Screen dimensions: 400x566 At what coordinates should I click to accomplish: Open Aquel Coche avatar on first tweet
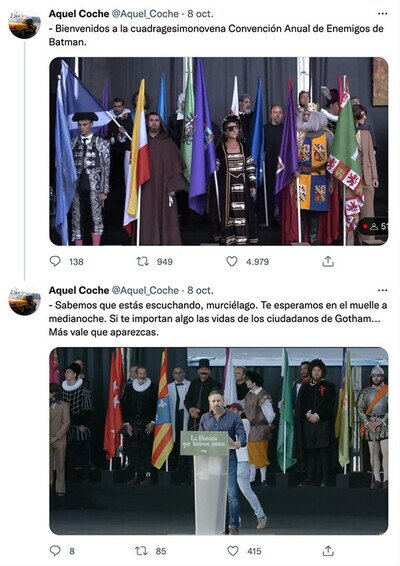click(x=25, y=25)
